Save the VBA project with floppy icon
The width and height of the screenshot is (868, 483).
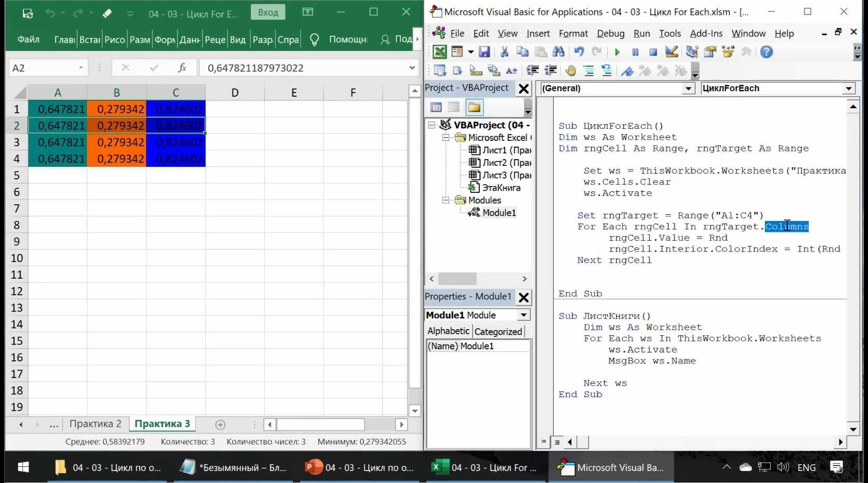coord(484,52)
